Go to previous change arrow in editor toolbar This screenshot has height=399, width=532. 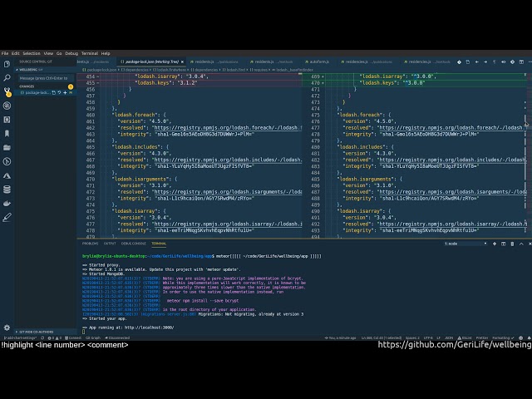click(476, 62)
